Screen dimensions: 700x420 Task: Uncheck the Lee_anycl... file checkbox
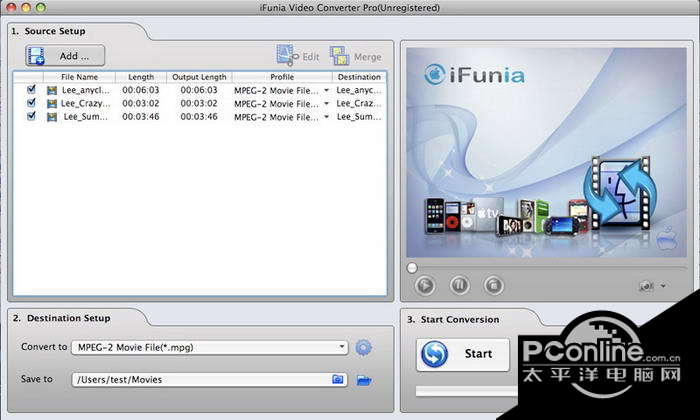(x=32, y=90)
